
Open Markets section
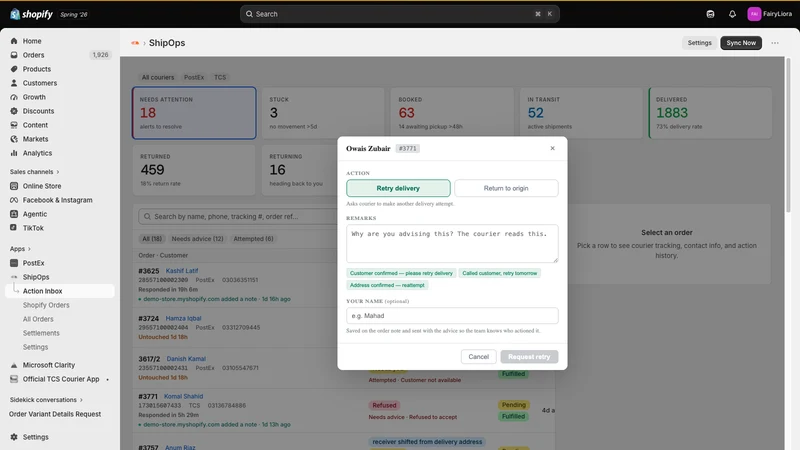35,139
